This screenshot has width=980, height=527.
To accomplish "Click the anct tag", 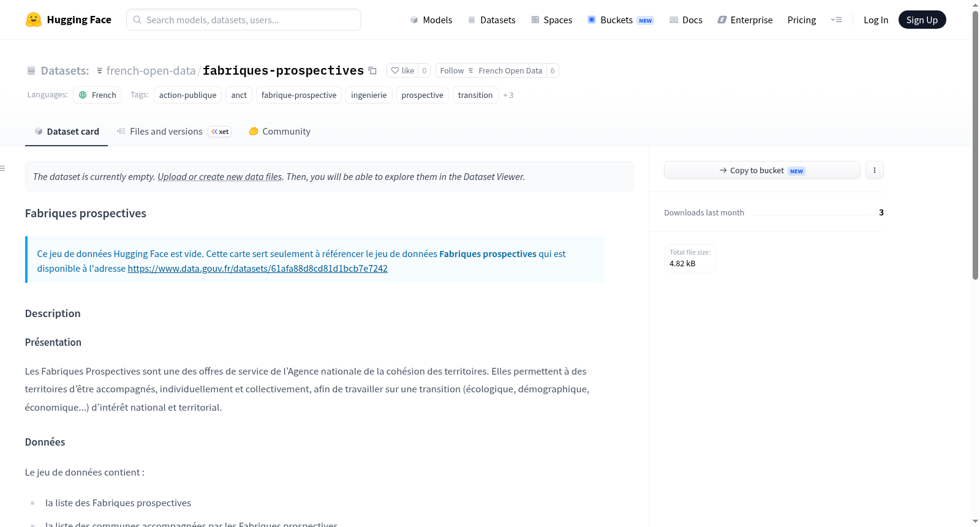I will (x=239, y=95).
